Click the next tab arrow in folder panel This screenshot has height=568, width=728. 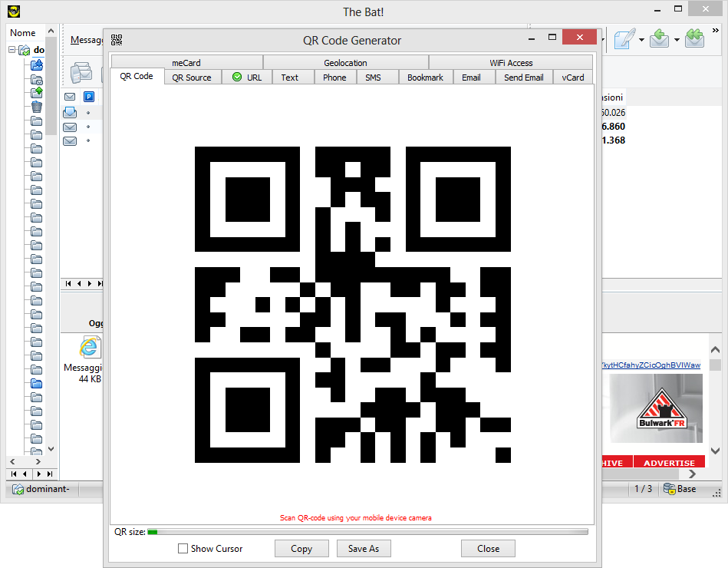coord(38,474)
